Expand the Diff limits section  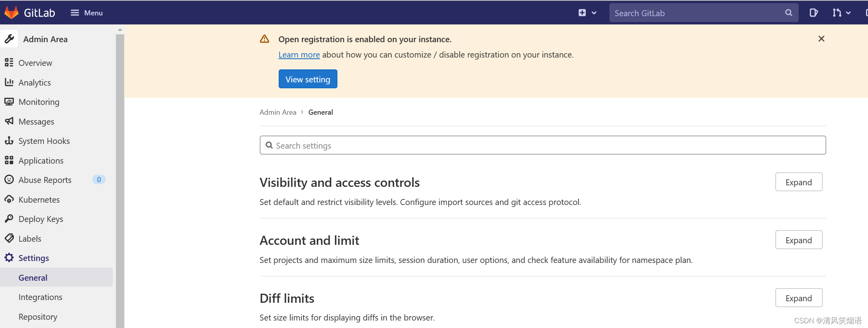pyautogui.click(x=799, y=298)
